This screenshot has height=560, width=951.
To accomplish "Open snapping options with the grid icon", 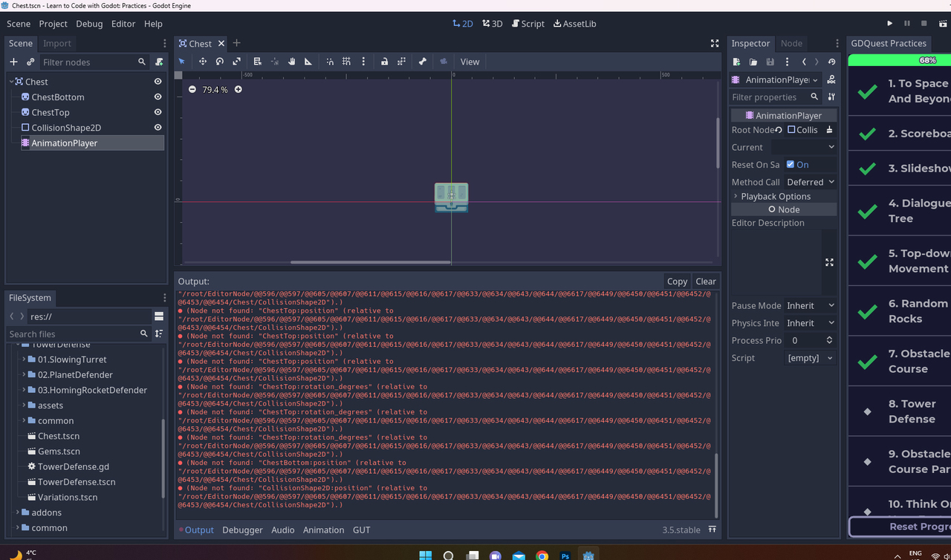I will pyautogui.click(x=347, y=62).
